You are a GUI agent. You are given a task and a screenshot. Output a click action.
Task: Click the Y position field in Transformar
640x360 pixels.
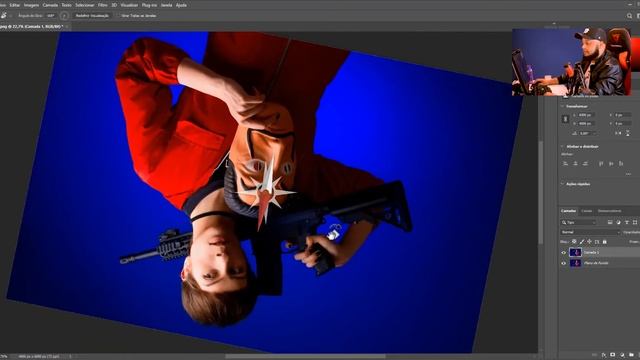coord(623,123)
